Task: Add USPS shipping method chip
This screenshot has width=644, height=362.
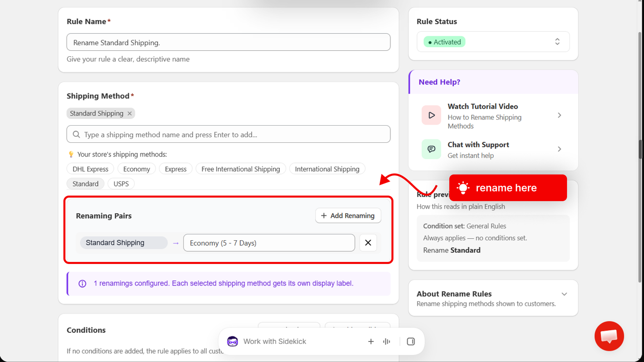Action: (121, 184)
